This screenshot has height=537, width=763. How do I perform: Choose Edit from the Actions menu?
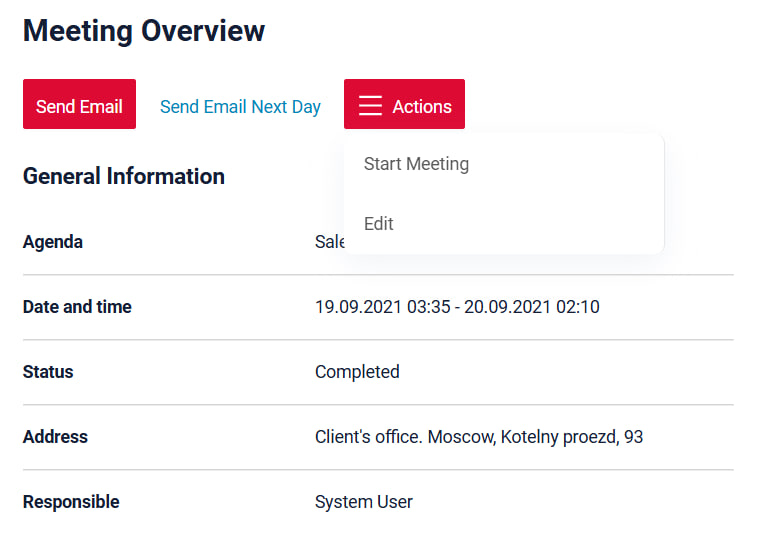click(379, 224)
